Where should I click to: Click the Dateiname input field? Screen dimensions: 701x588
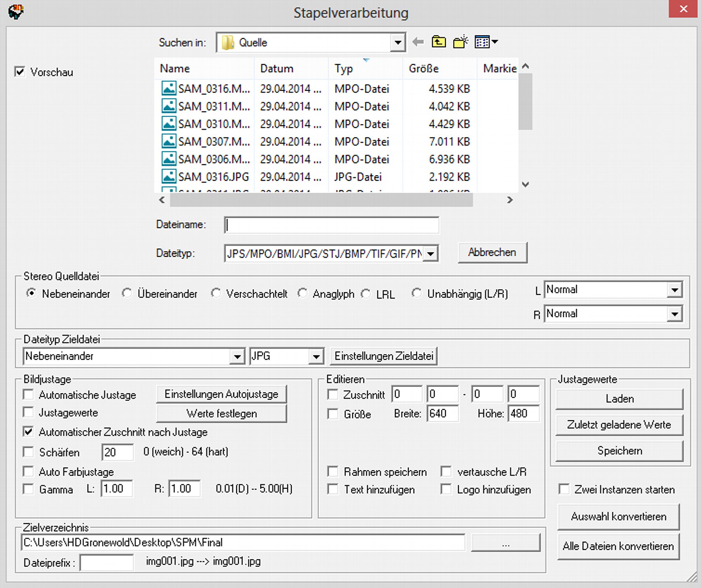pos(331,225)
